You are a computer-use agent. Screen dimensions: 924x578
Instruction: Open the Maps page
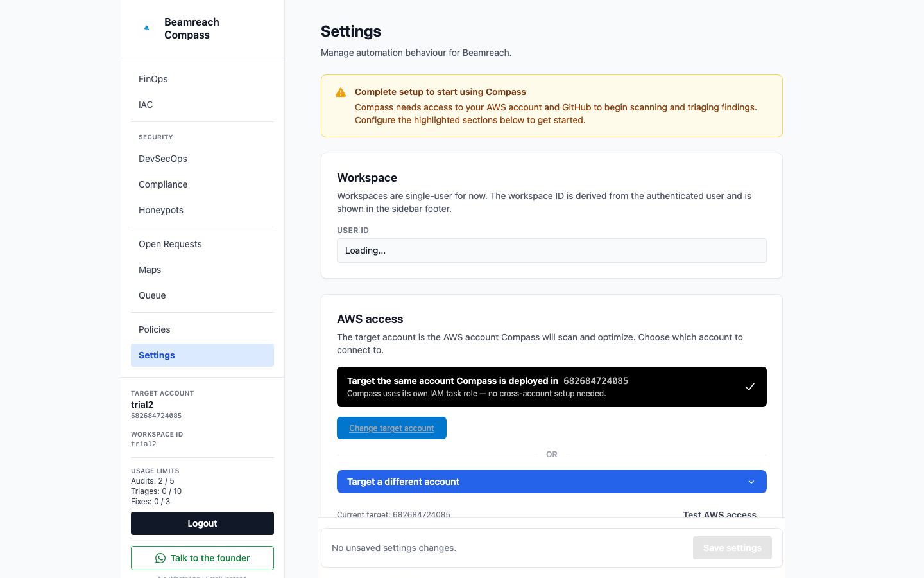click(x=202, y=270)
